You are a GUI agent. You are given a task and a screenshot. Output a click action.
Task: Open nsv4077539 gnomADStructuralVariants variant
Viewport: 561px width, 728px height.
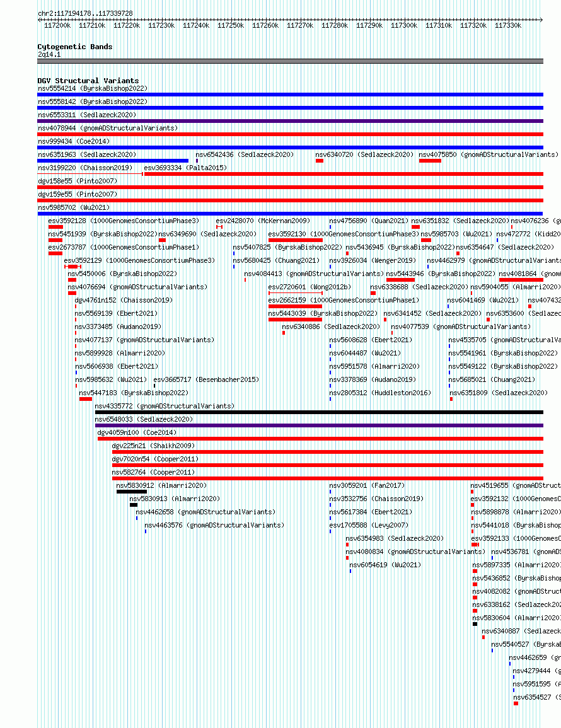click(x=461, y=327)
